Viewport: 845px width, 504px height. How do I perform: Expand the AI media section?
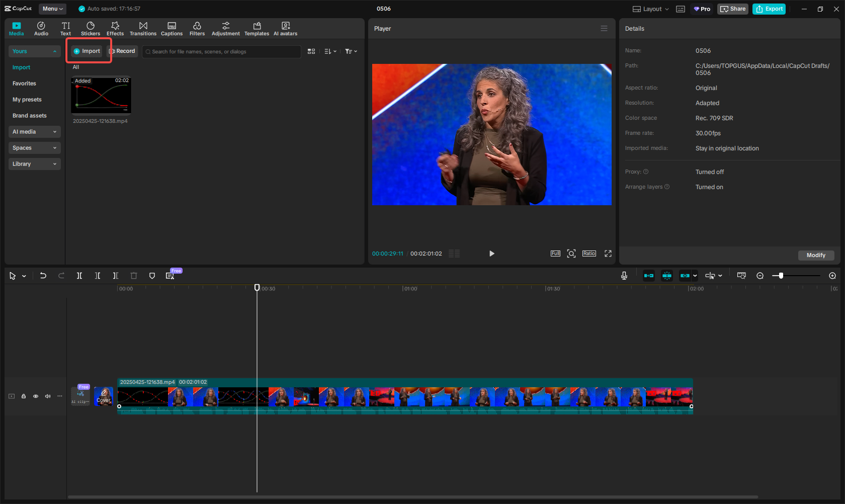tap(34, 132)
